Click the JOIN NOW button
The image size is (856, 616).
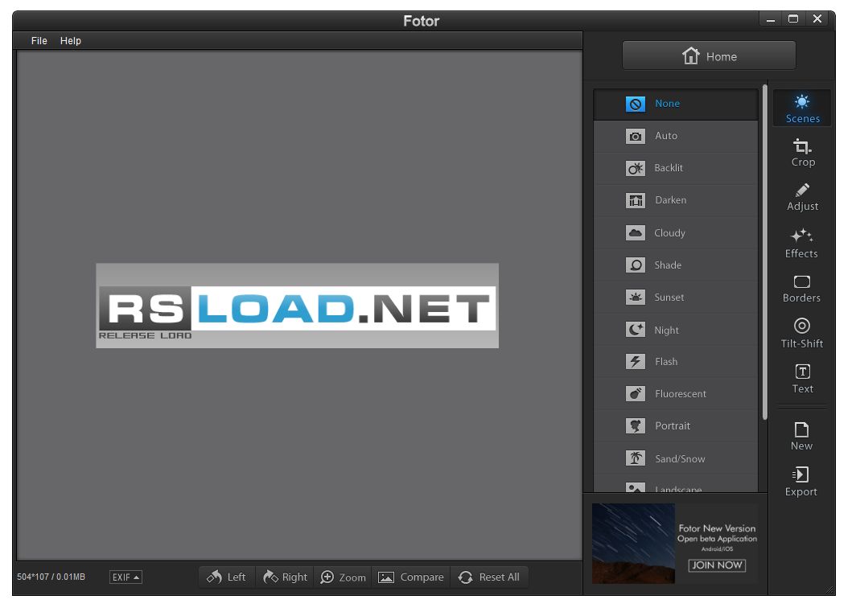717,565
